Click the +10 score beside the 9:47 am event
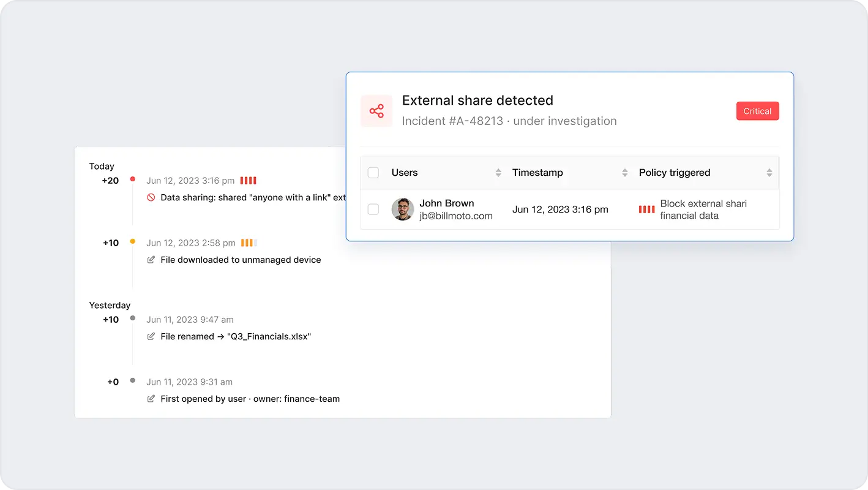 pos(111,320)
